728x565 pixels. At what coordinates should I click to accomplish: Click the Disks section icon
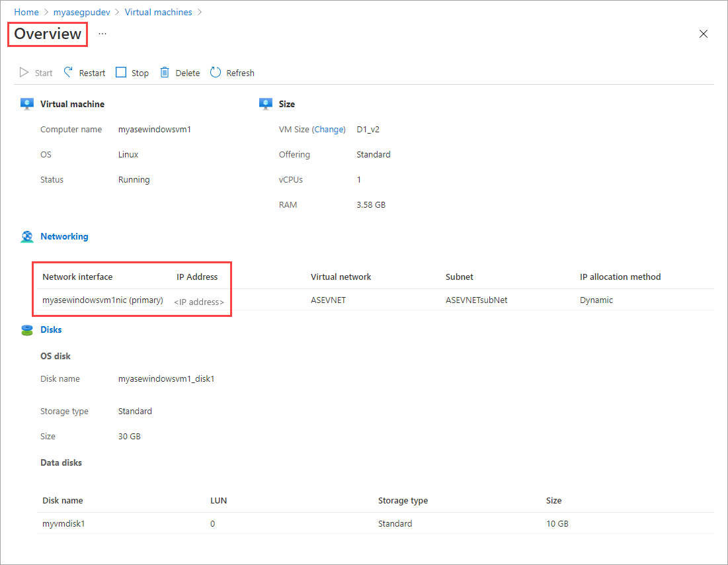[x=26, y=329]
